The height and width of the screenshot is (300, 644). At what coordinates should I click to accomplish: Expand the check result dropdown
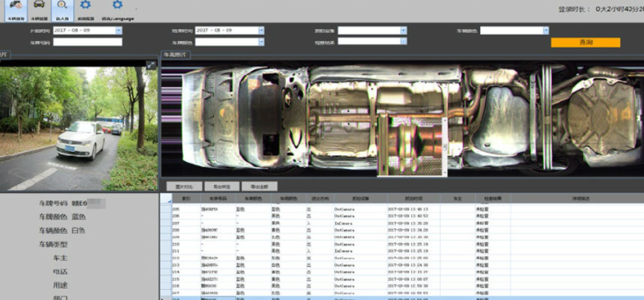[404, 41]
